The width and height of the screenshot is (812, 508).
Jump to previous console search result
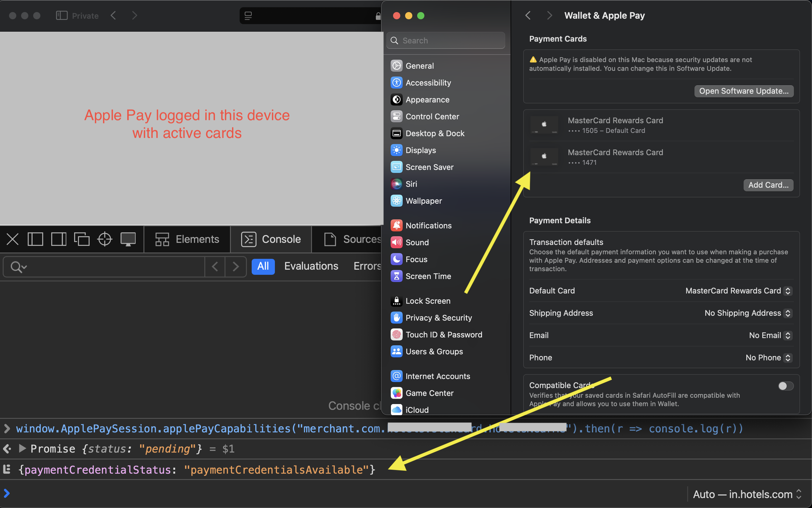[215, 267]
